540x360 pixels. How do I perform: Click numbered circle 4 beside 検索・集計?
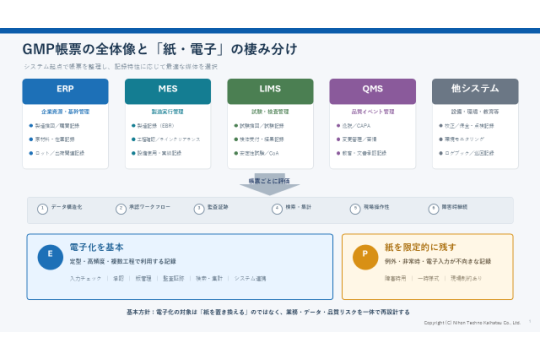click(x=277, y=209)
